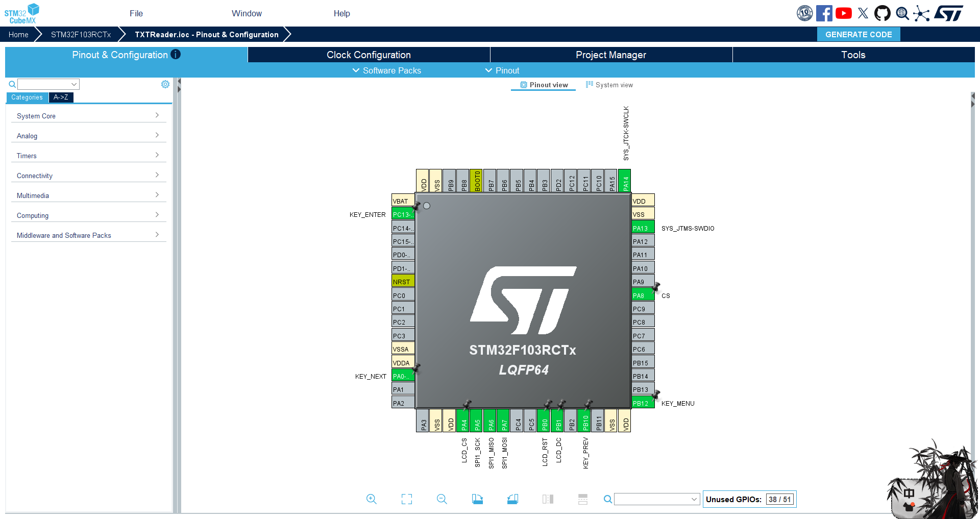This screenshot has height=519, width=980.
Task: Collapse the left panel with the left arrow
Action: point(179,82)
